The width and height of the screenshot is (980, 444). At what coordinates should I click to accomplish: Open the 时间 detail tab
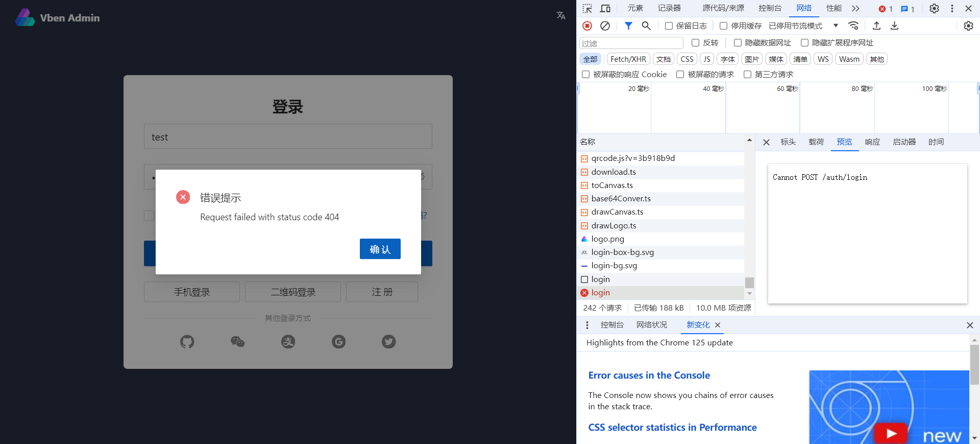tap(936, 142)
